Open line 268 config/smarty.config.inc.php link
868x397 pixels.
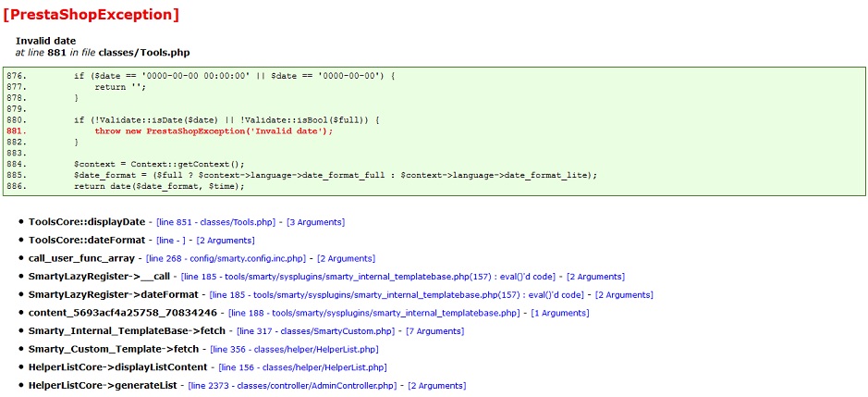tap(226, 258)
